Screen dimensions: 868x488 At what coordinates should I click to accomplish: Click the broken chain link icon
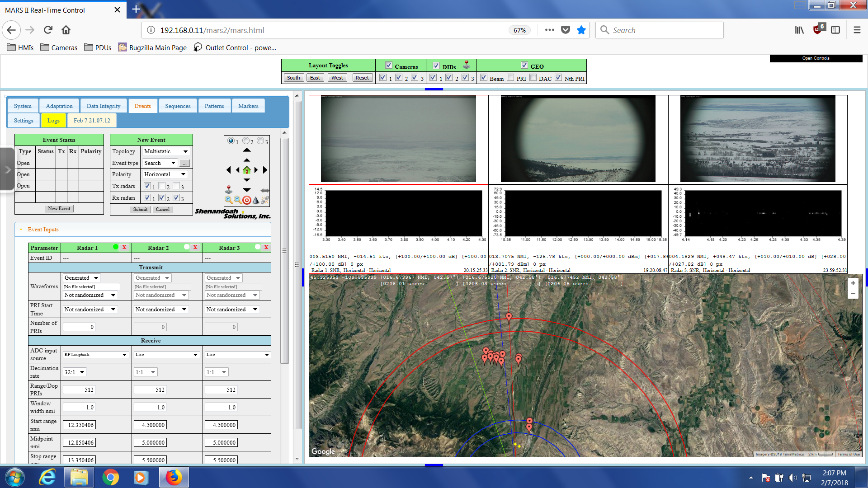(265, 200)
